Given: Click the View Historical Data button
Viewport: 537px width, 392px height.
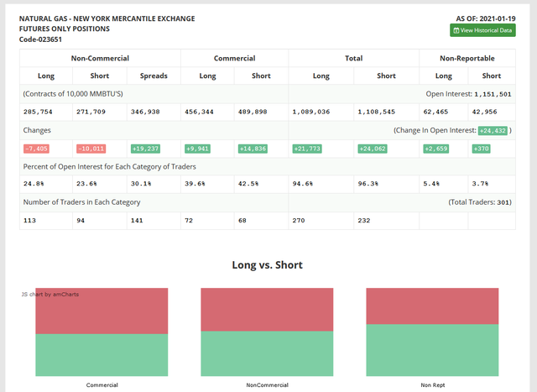Looking at the screenshot, I should pos(482,30).
